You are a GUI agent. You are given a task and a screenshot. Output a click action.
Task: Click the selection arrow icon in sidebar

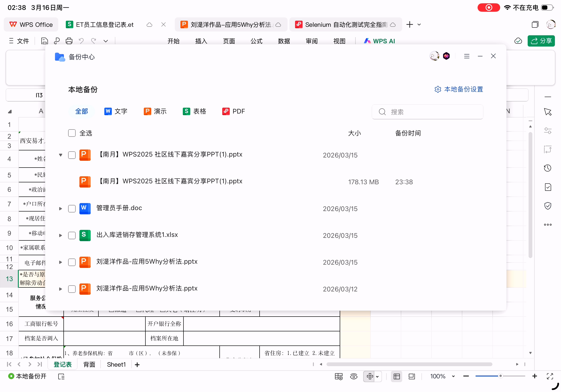click(548, 112)
